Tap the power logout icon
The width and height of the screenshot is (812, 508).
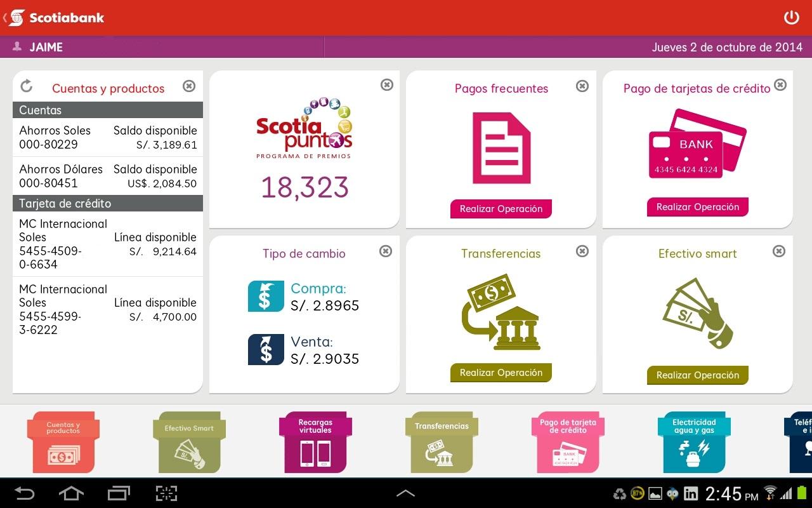791,18
